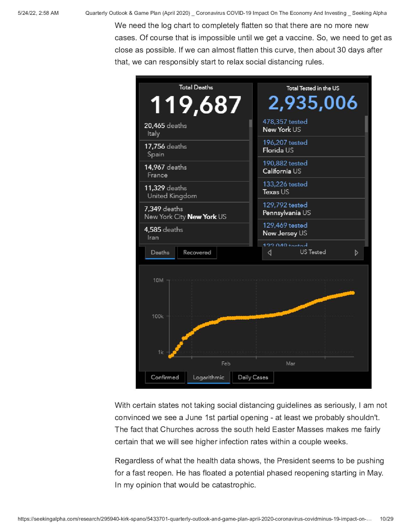The width and height of the screenshot is (411, 532).
Task: Click the first data point on the chart
Action: [171, 356]
